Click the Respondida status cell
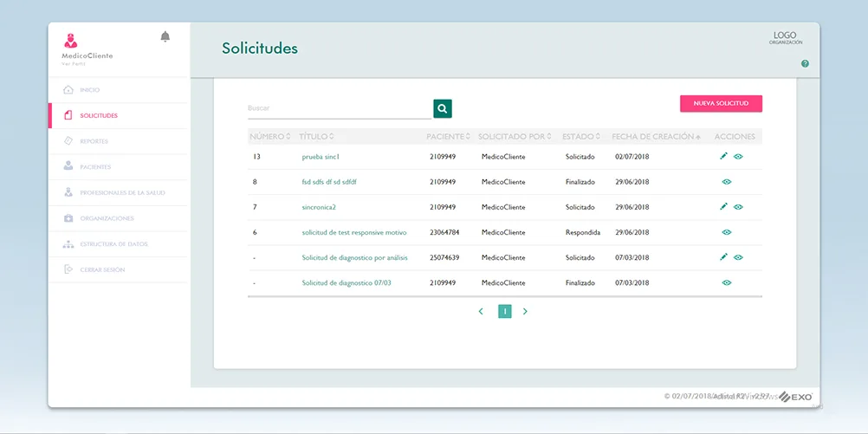 pyautogui.click(x=583, y=232)
